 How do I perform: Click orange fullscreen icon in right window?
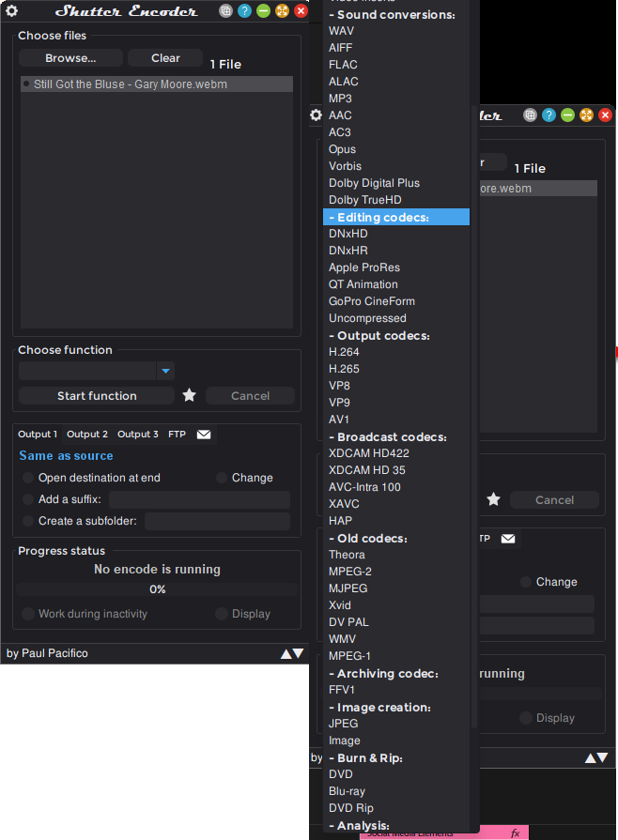[586, 115]
